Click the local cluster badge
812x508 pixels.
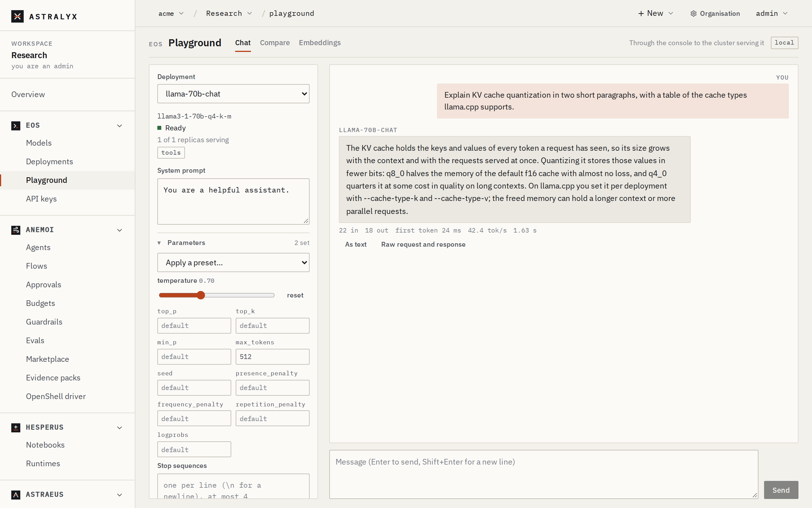point(784,43)
